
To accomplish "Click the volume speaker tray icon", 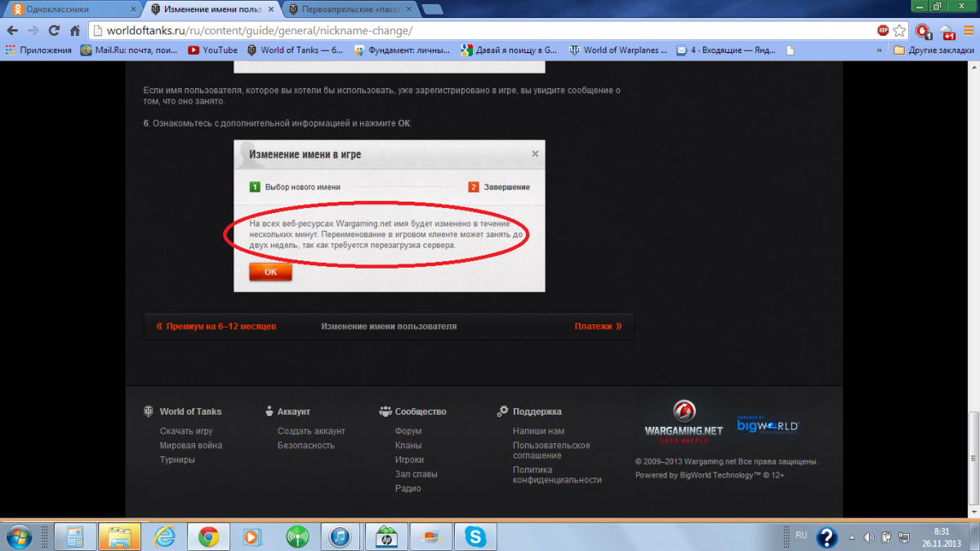I will point(869,536).
